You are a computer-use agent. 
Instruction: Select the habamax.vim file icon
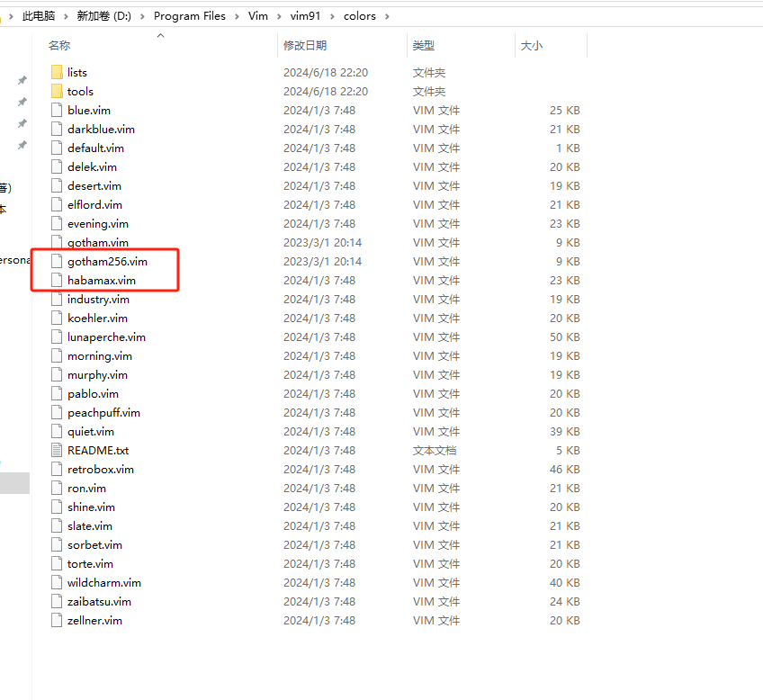[57, 280]
